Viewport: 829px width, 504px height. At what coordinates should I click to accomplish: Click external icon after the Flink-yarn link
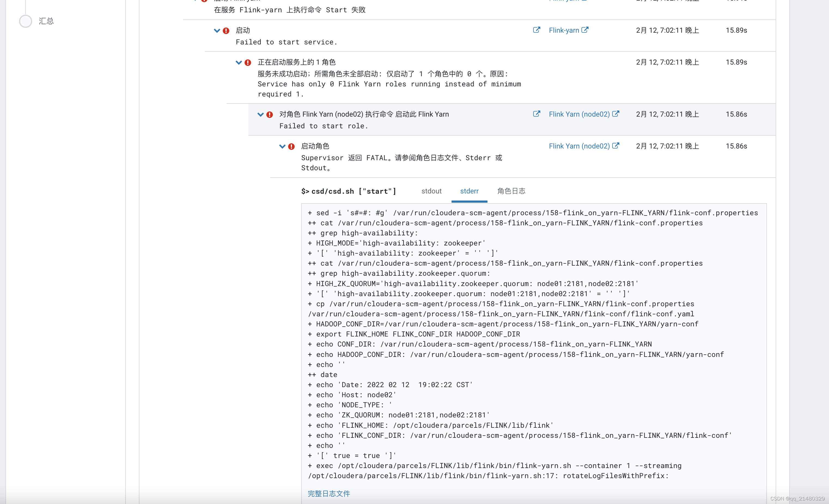pyautogui.click(x=585, y=30)
